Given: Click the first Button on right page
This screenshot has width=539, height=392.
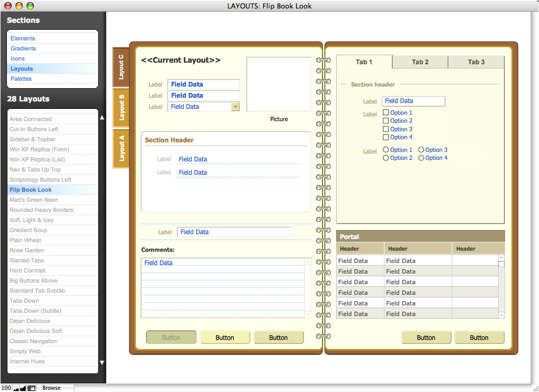Looking at the screenshot, I should coord(426,337).
